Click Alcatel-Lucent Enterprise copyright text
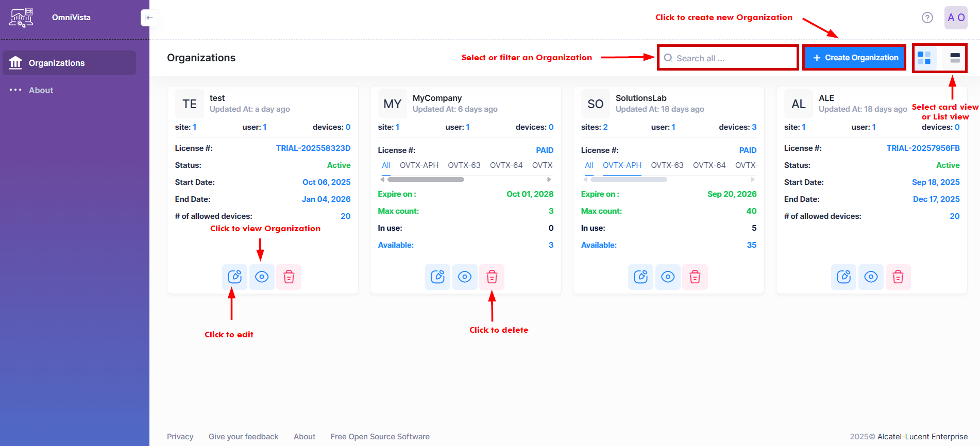 pyautogui.click(x=922, y=436)
